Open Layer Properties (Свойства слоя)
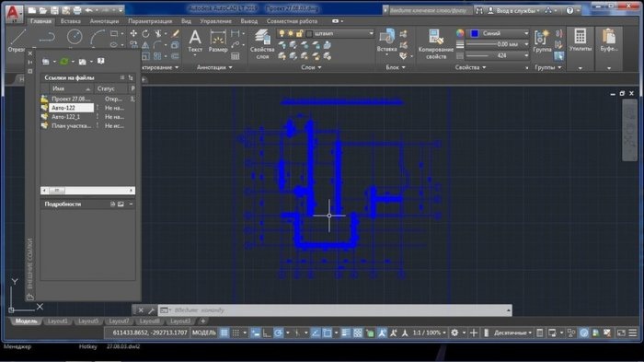 pos(262,44)
